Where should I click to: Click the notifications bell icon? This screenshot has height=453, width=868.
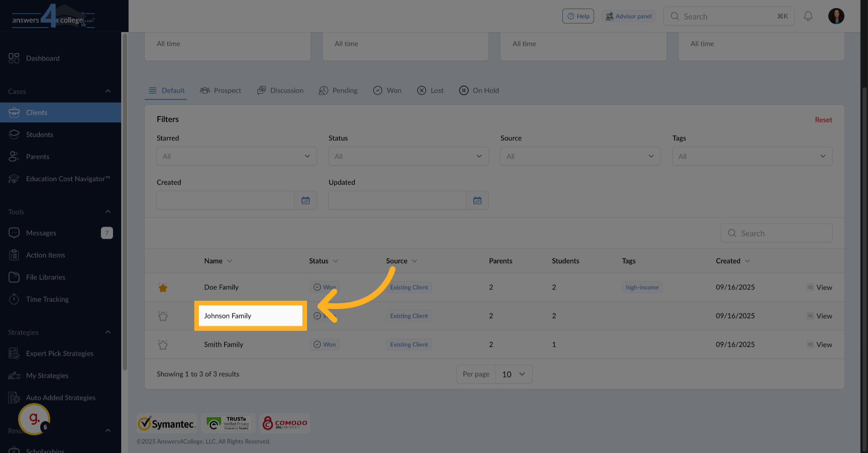(x=808, y=16)
